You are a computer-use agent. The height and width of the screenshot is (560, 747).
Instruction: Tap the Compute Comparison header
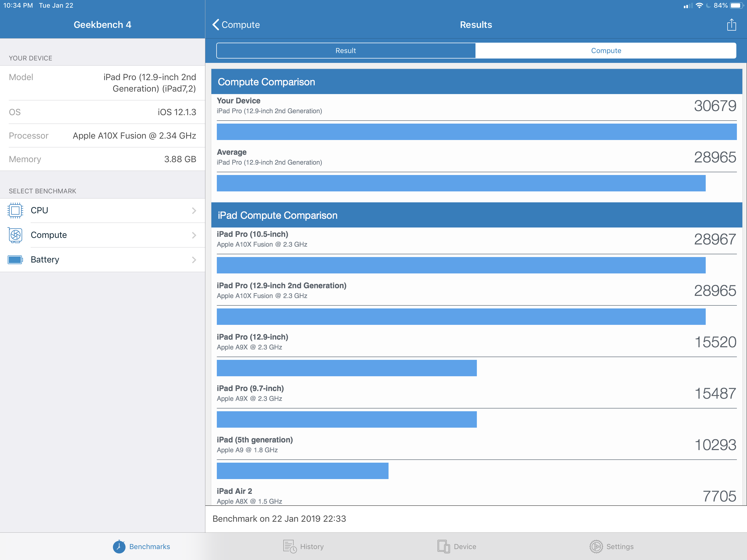click(x=477, y=82)
